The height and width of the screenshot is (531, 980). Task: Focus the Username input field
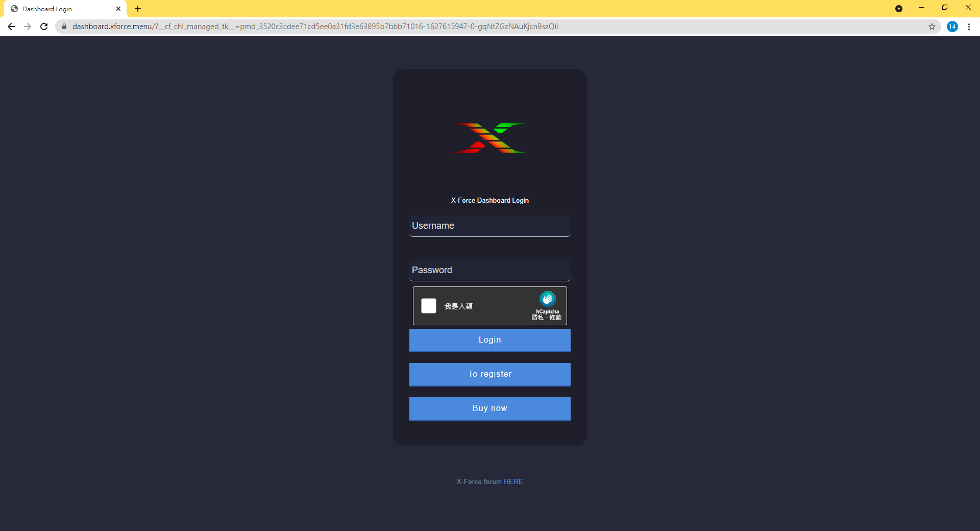(490, 226)
